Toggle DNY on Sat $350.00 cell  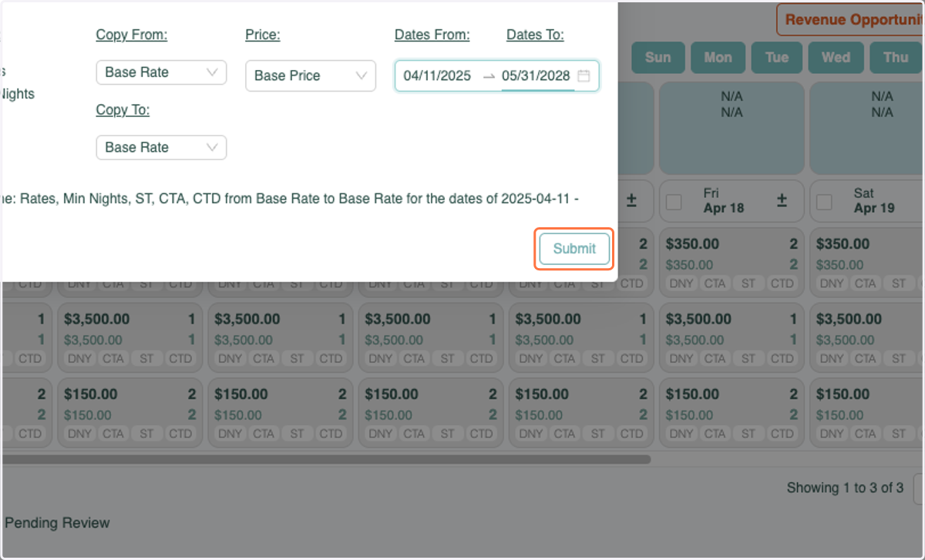tap(832, 283)
